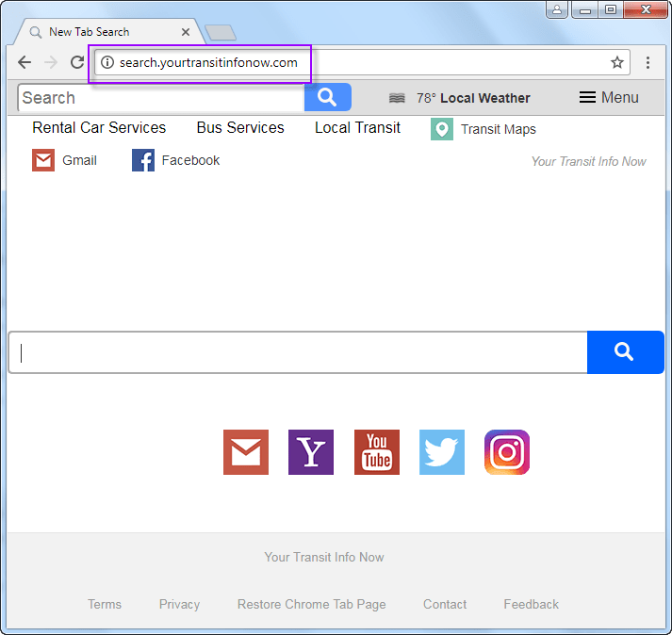View site information icon in address bar

[107, 62]
